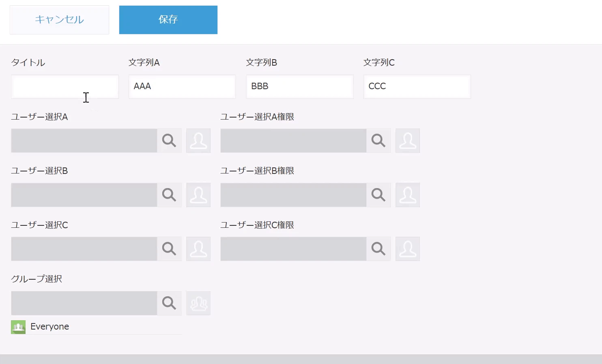This screenshot has width=602, height=364.
Task: Click the green Everyone group icon
Action: click(18, 327)
